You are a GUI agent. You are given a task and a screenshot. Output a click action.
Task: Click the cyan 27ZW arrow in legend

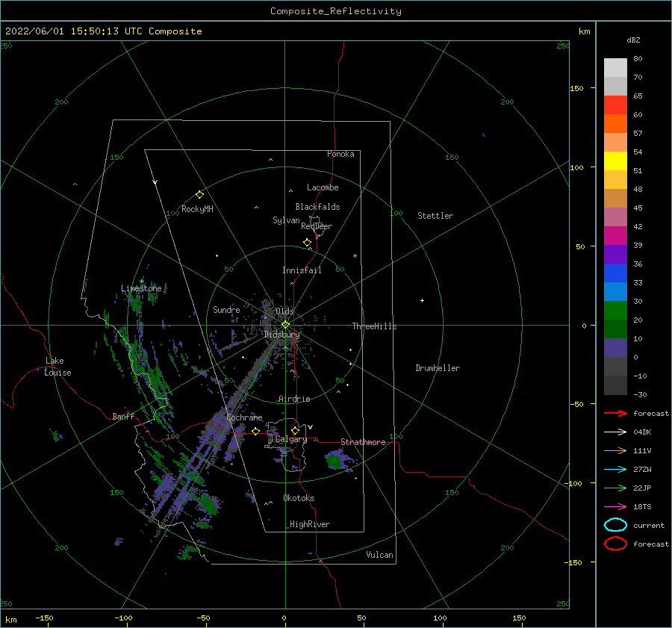[x=615, y=470]
